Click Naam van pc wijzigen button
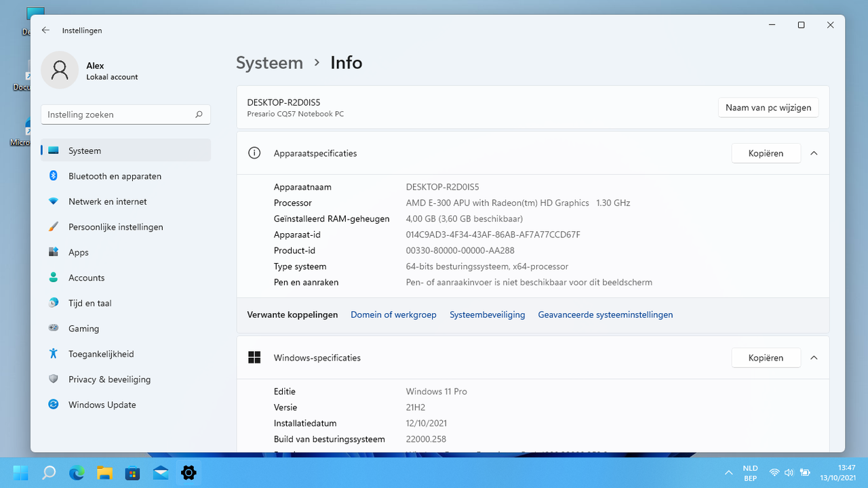The height and width of the screenshot is (488, 868). tap(768, 108)
